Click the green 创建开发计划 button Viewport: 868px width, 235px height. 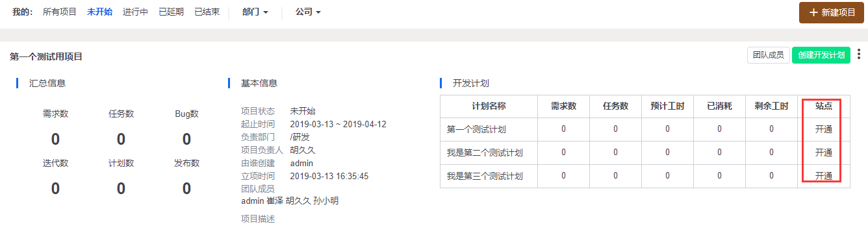pyautogui.click(x=821, y=55)
